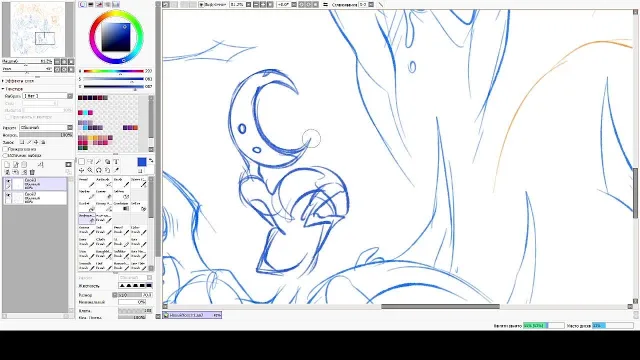Toggle the color mixer panel display
Viewport: 640px width, 360px height.
click(108, 4)
